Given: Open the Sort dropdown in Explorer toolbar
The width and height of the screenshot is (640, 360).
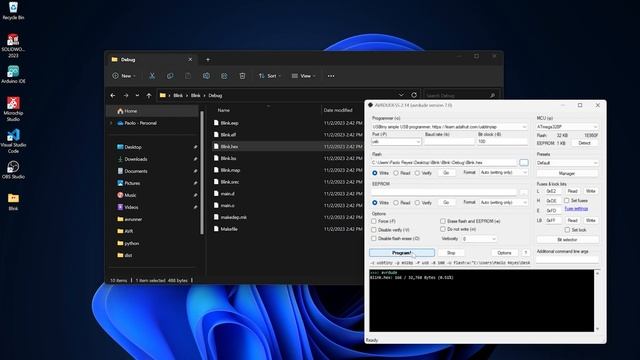Looking at the screenshot, I should pyautogui.click(x=270, y=76).
